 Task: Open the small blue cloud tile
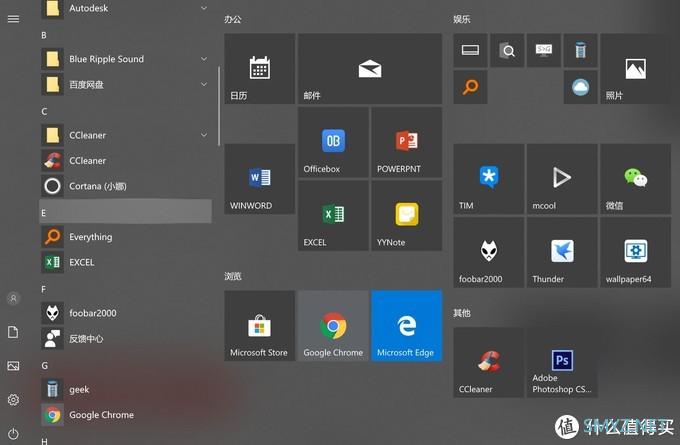tap(581, 87)
